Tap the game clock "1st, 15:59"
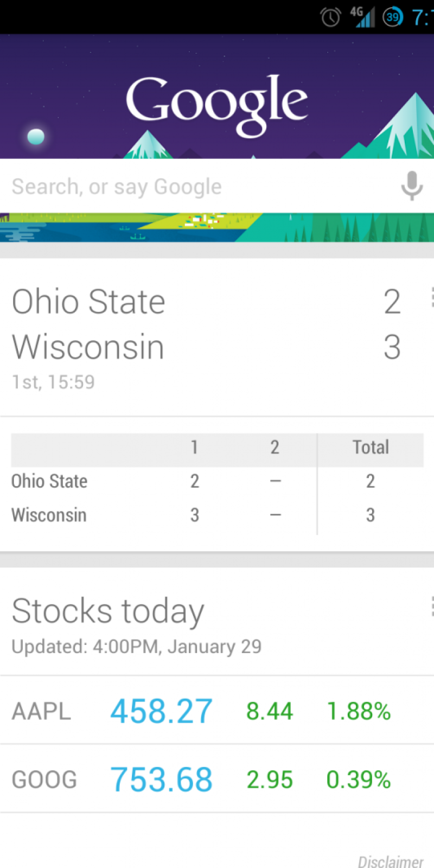 53,382
